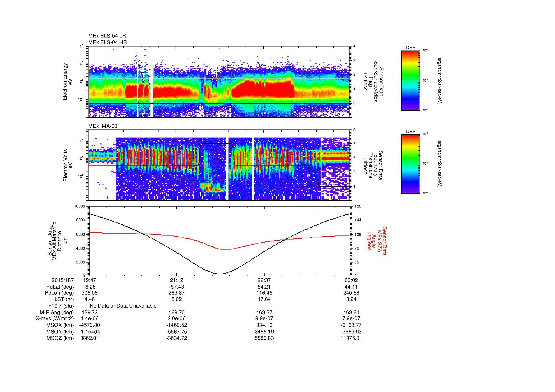Click the 'LST (hr)' row label
This screenshot has width=555, height=392.
point(64,299)
